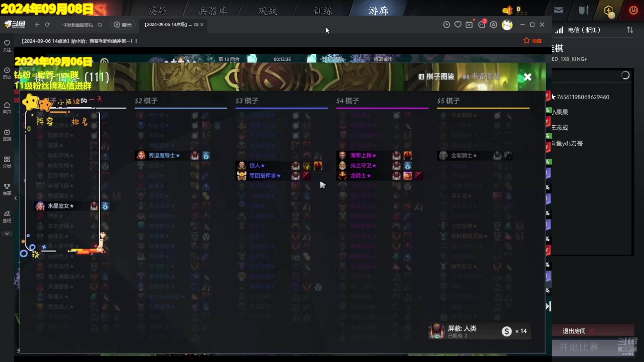Click the signal strength icon near 电信
The height and width of the screenshot is (362, 644).
tap(559, 30)
